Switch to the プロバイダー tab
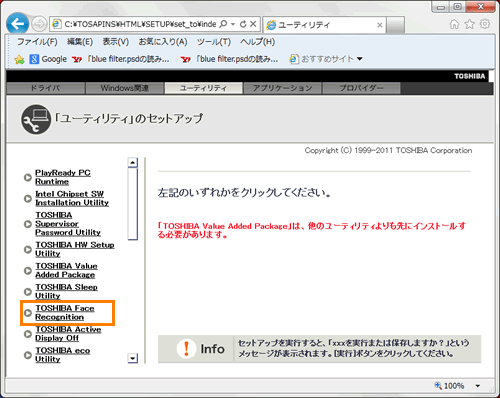The image size is (500, 398). 361,88
